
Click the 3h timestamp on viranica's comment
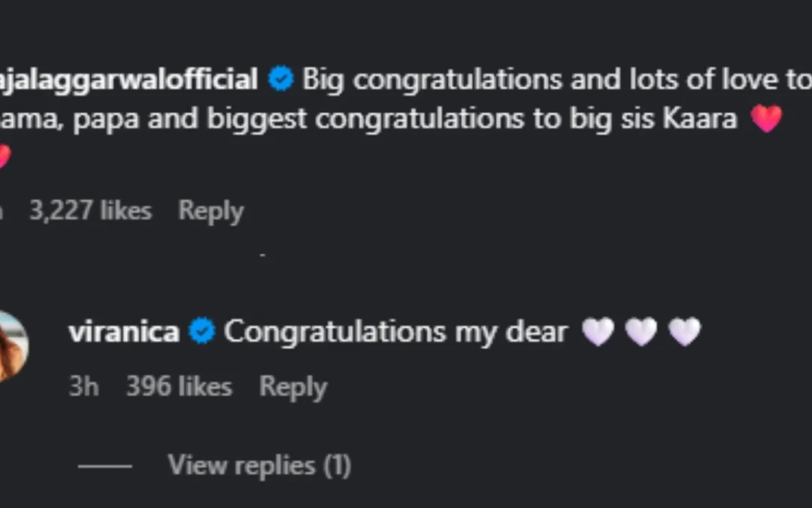click(84, 386)
